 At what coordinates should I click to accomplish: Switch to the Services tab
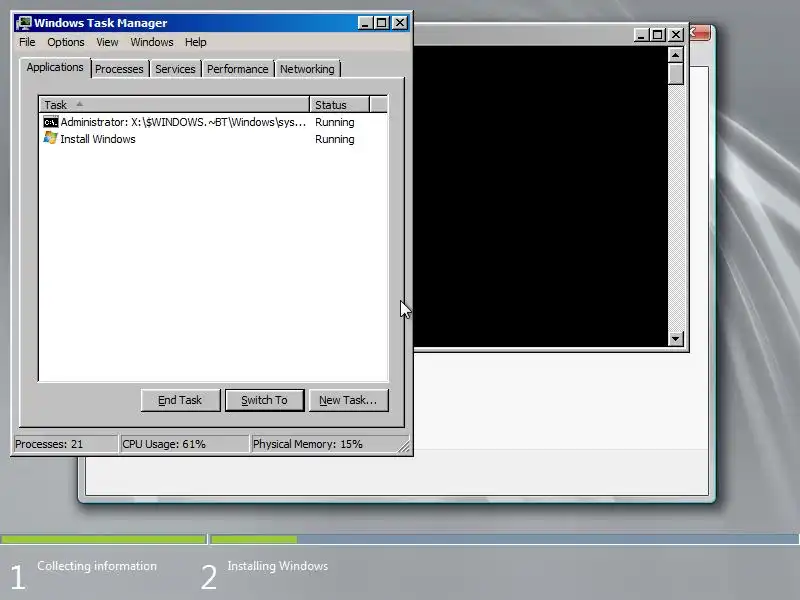[x=175, y=69]
